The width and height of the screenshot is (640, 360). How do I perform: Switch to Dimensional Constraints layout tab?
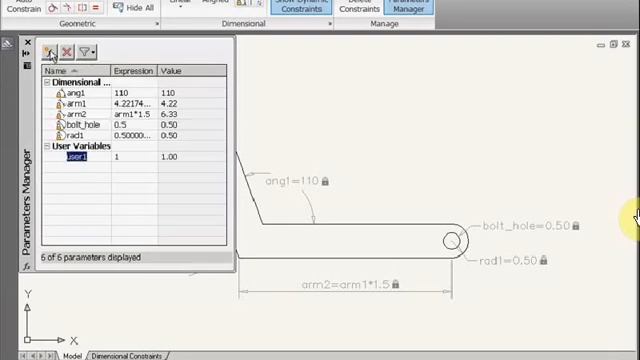click(x=127, y=356)
